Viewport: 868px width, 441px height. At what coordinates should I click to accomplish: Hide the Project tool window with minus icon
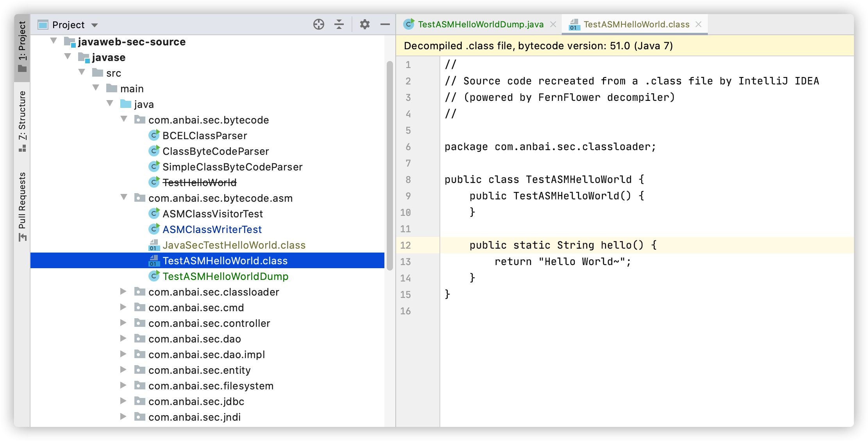[x=385, y=25]
